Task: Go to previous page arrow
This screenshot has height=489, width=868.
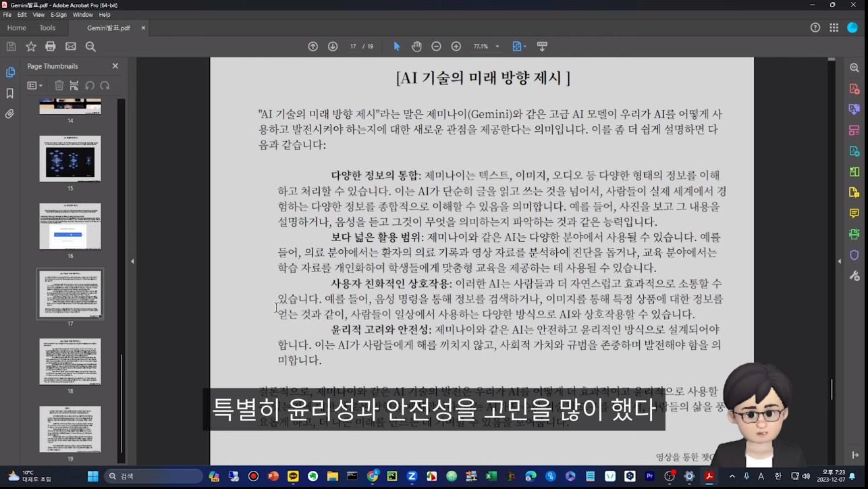Action: 313,47
